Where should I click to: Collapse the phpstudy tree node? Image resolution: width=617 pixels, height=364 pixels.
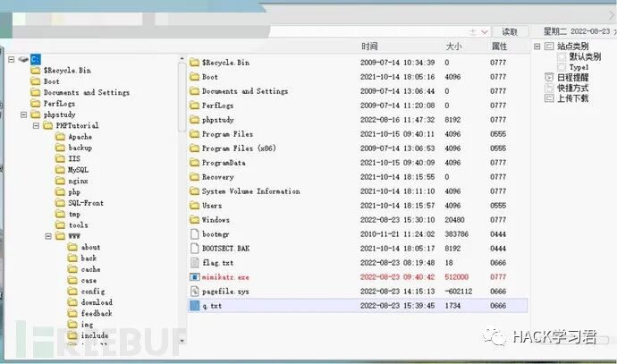point(23,114)
